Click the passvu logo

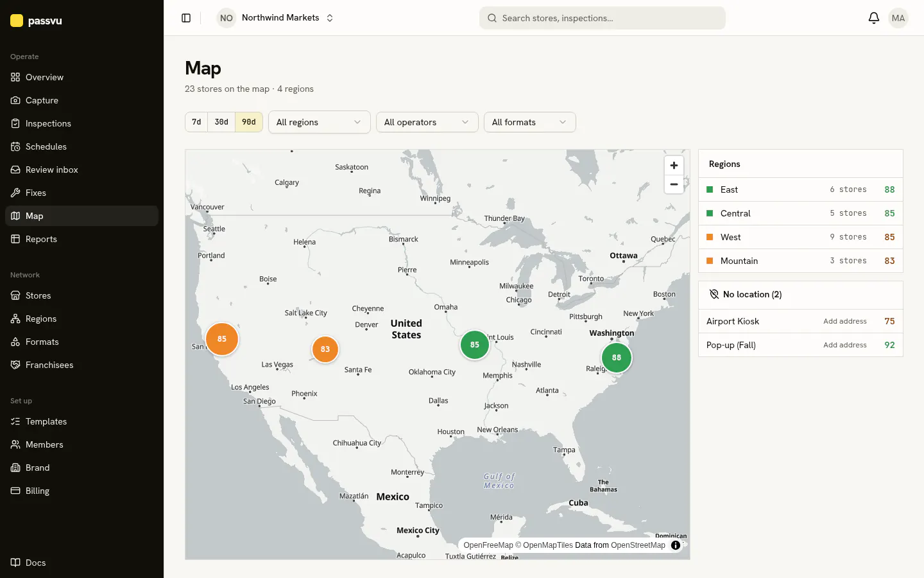[36, 21]
